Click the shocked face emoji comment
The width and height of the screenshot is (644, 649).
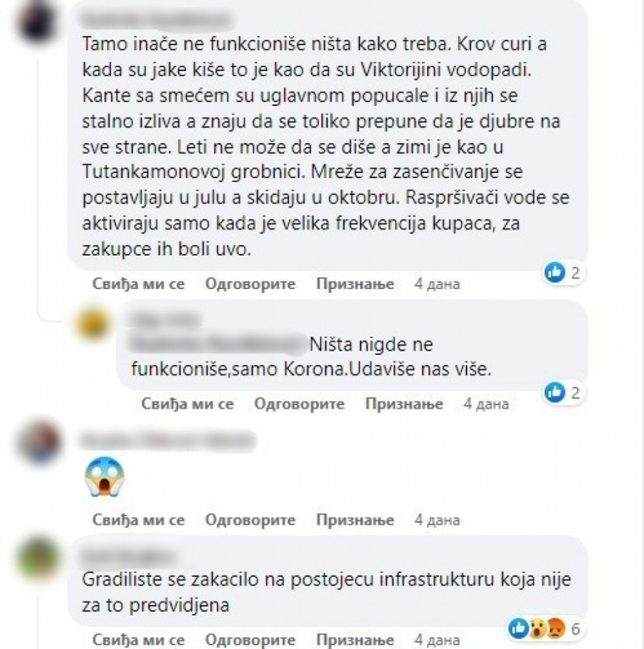(104, 477)
